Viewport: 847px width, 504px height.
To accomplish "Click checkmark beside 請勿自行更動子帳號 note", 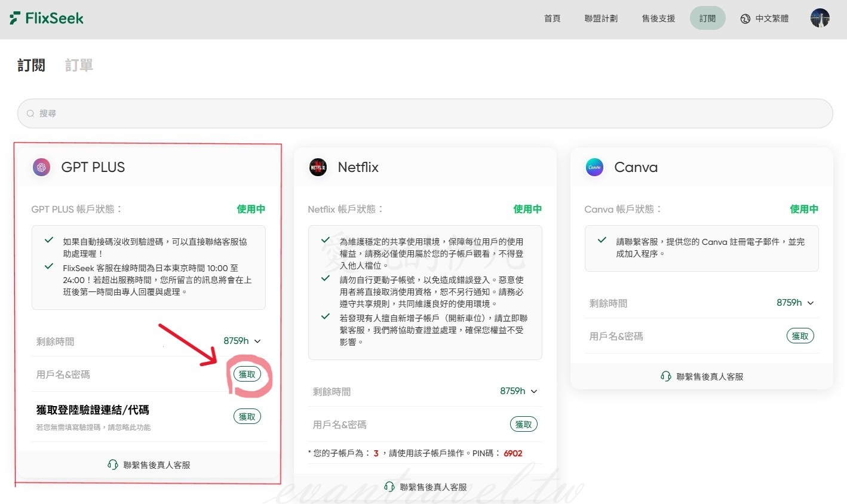I will point(326,278).
